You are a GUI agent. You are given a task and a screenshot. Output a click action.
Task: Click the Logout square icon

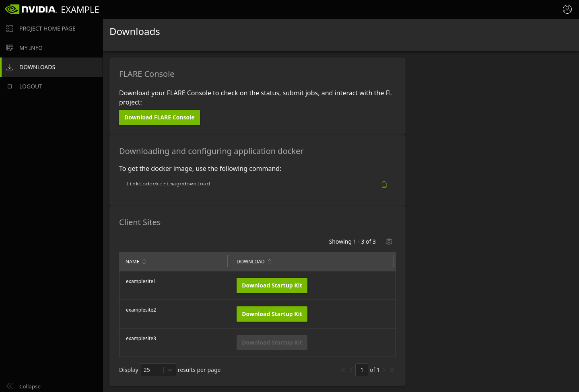(10, 86)
